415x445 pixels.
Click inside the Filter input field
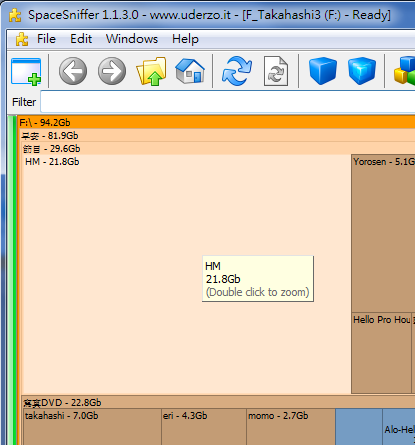[x=228, y=102]
